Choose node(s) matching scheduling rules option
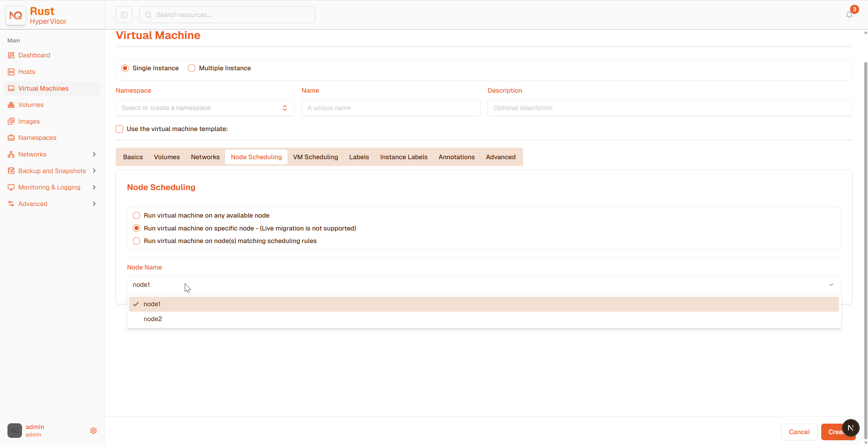 click(136, 241)
